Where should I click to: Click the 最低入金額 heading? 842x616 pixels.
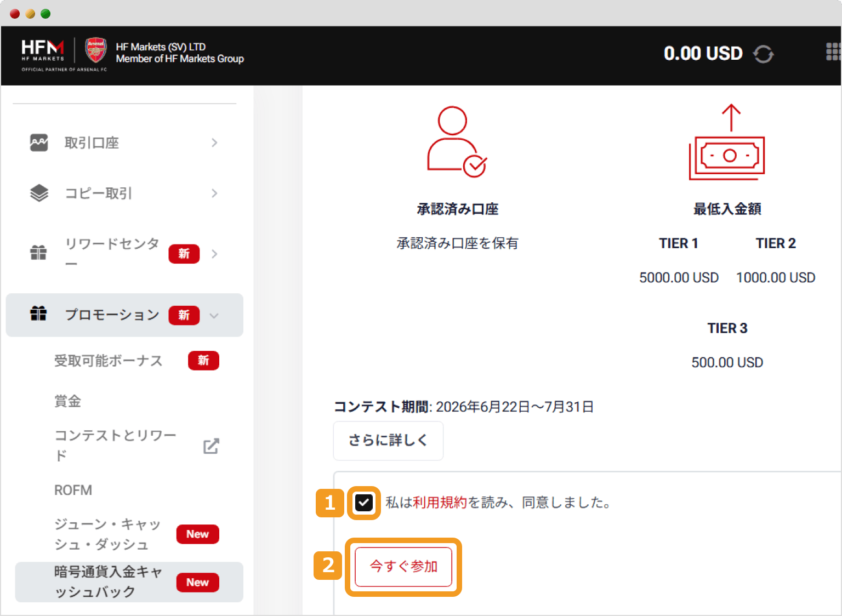tap(727, 209)
